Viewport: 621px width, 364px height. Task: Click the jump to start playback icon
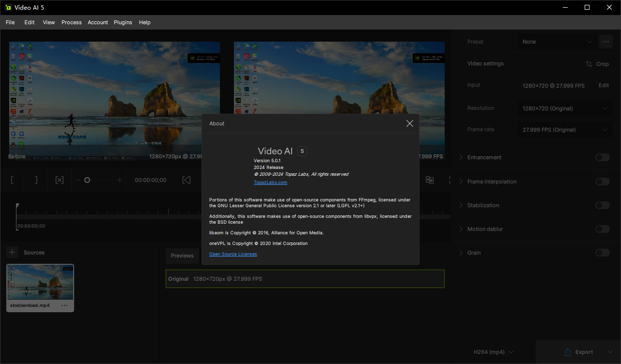186,180
